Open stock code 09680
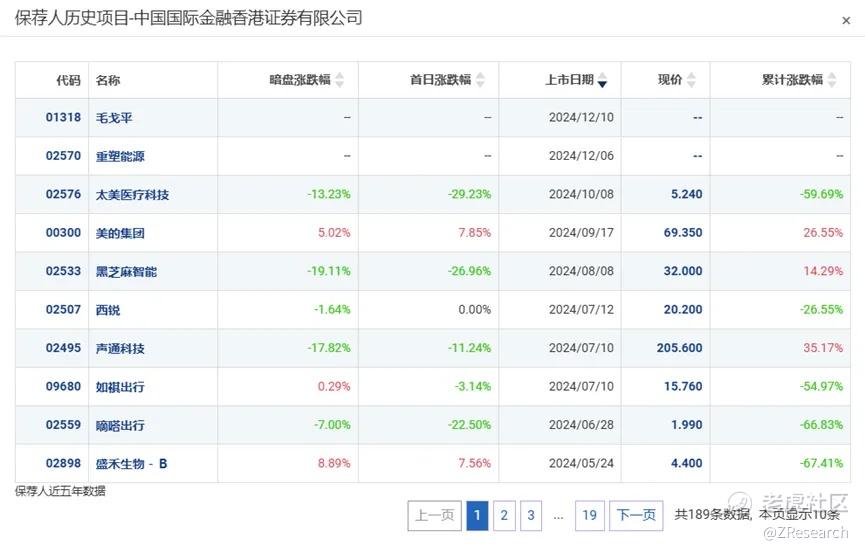Viewport: 865px width, 553px height. (x=63, y=386)
